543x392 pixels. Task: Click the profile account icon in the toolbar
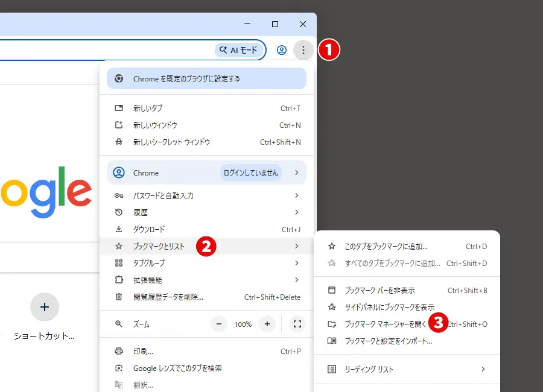(281, 50)
